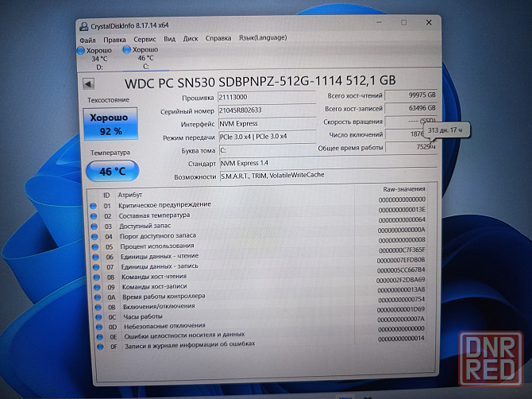Click the power on hours value 7529 ч
Viewport: 532px width, 399px height.
411,147
